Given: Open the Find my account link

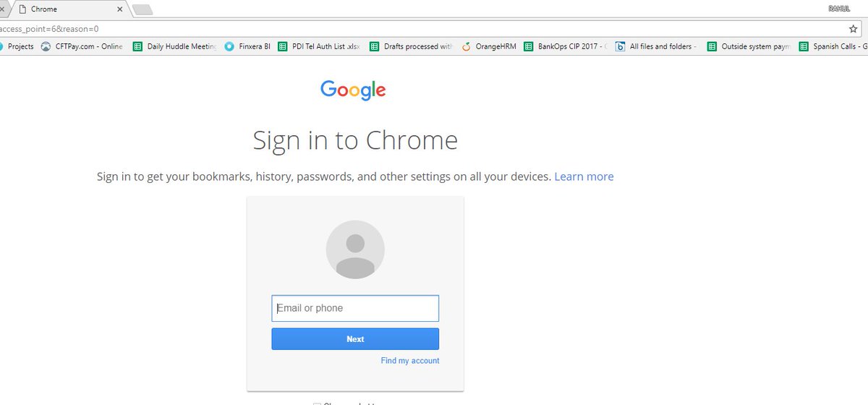Looking at the screenshot, I should (410, 361).
